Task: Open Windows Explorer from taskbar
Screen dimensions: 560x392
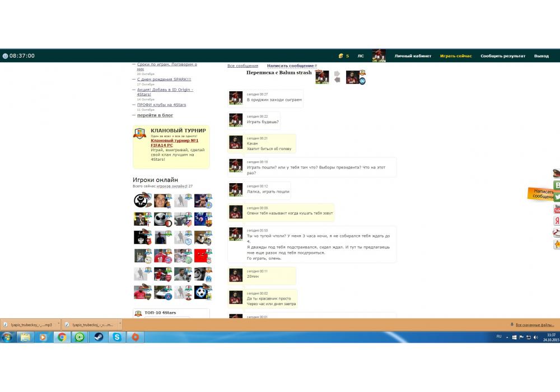Action: pyautogui.click(x=25, y=337)
